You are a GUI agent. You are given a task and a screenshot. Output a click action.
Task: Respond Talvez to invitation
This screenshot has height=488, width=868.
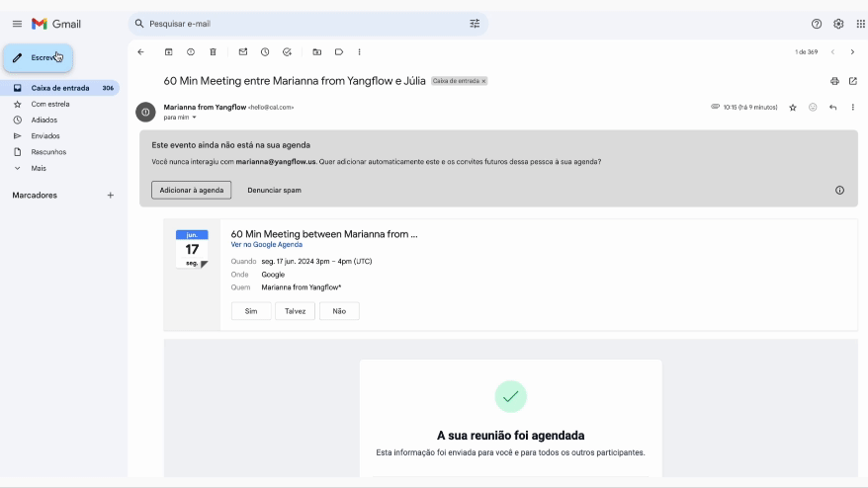pyautogui.click(x=295, y=311)
